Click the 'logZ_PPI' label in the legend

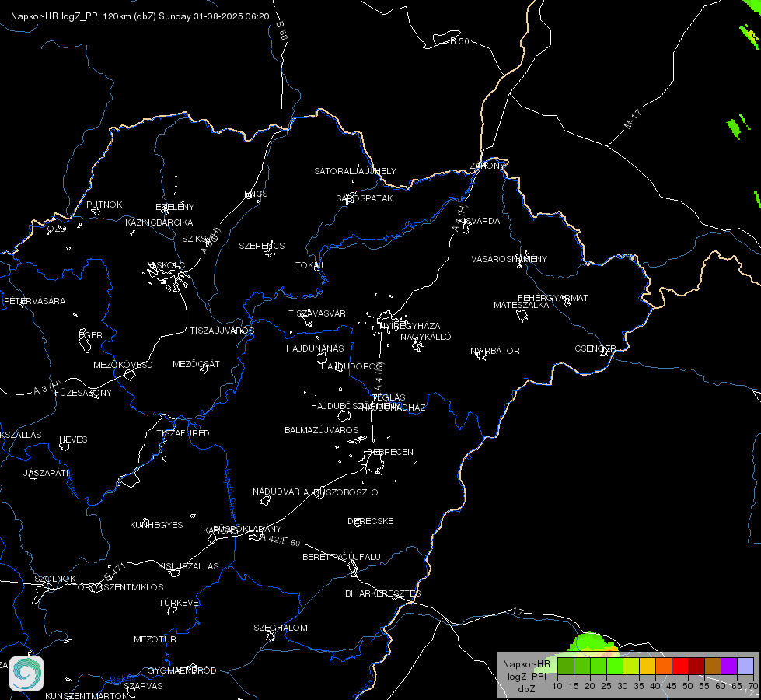click(x=527, y=676)
